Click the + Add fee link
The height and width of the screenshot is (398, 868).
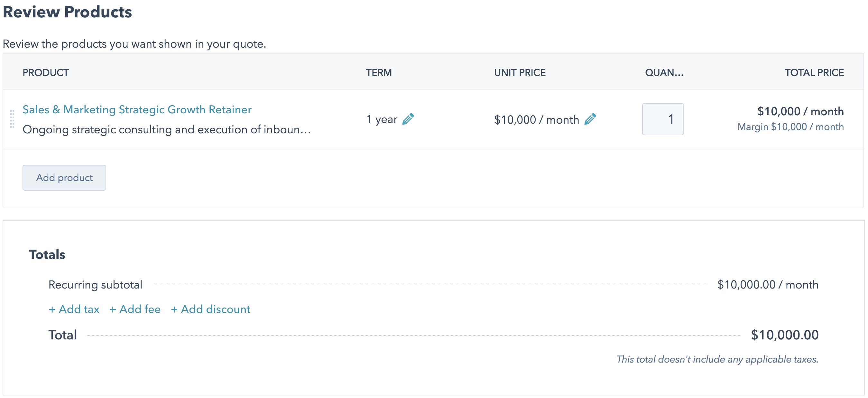point(135,309)
